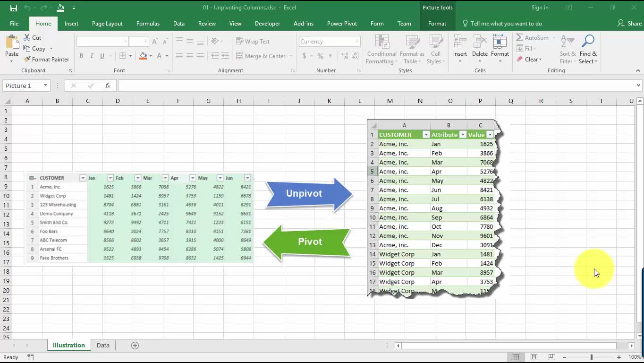Open Find & Select magnifier tool
Viewport: 644px width, 363px height.
click(x=588, y=42)
